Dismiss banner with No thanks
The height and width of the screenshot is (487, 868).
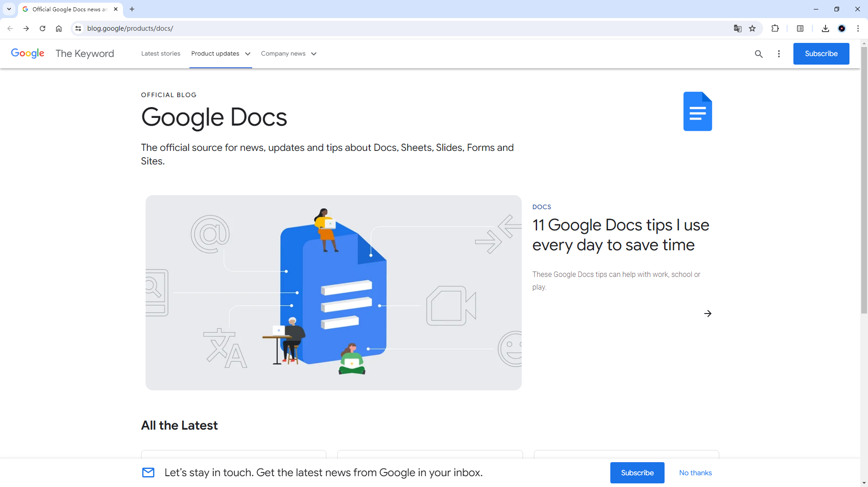[x=695, y=473]
